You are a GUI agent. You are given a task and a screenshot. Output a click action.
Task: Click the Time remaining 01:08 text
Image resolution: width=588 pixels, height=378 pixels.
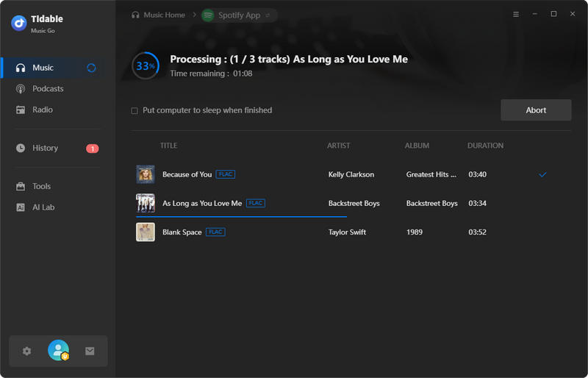pos(211,74)
